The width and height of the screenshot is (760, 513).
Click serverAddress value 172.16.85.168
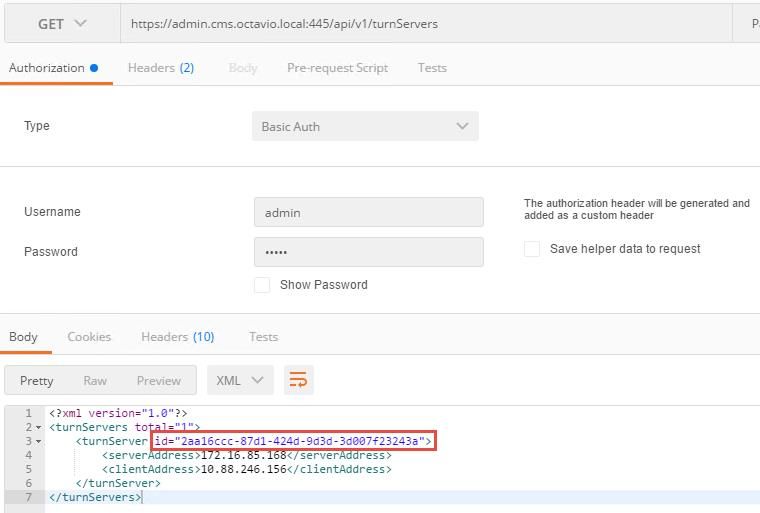click(243, 455)
